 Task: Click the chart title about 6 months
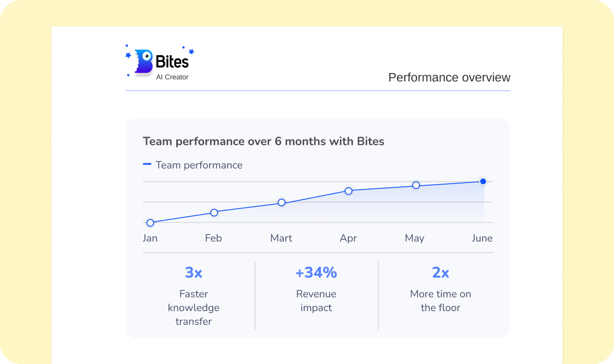pyautogui.click(x=264, y=141)
